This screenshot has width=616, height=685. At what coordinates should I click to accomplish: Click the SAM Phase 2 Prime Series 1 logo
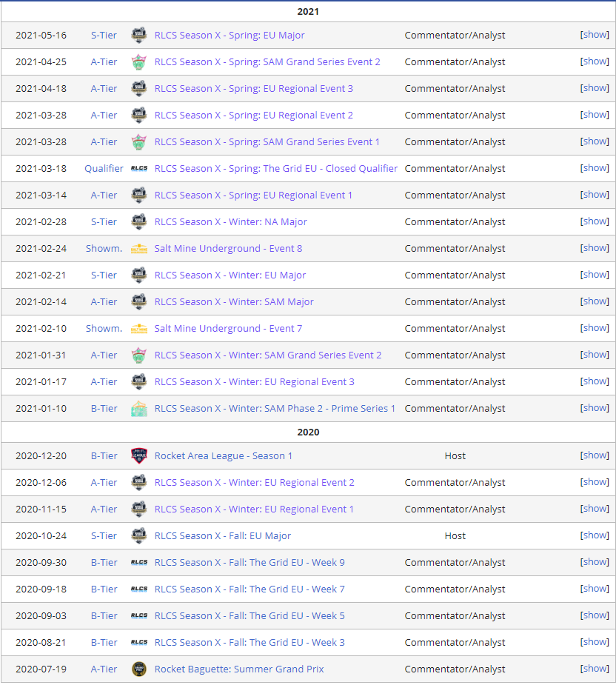click(x=139, y=409)
